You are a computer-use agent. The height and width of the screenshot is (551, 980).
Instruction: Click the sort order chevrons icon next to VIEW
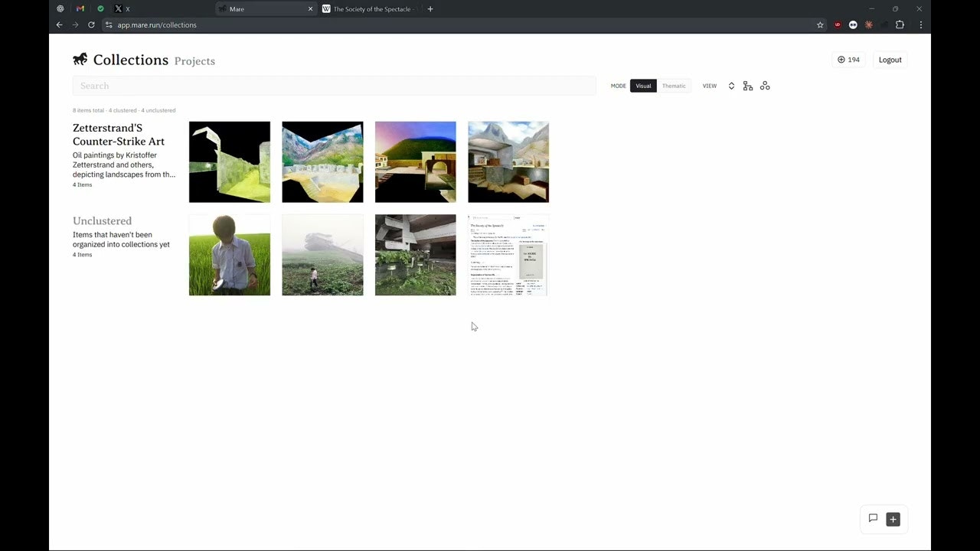tap(731, 86)
